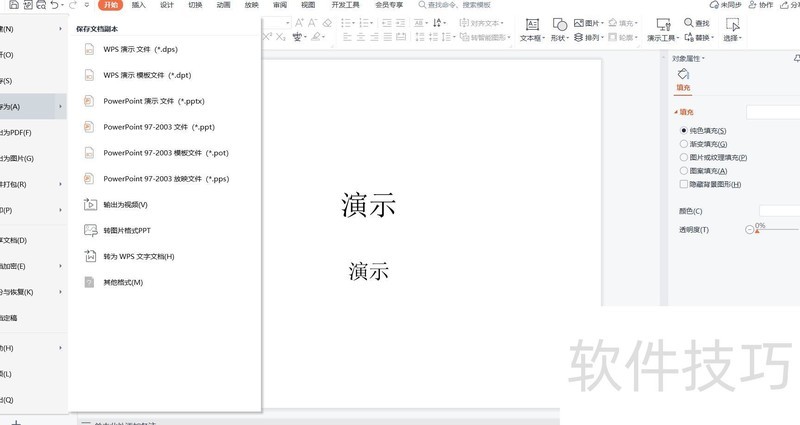Screen dimensions: 800x425
Task: Open the quick access toolbar customize dropdown
Action: pyautogui.click(x=87, y=5)
